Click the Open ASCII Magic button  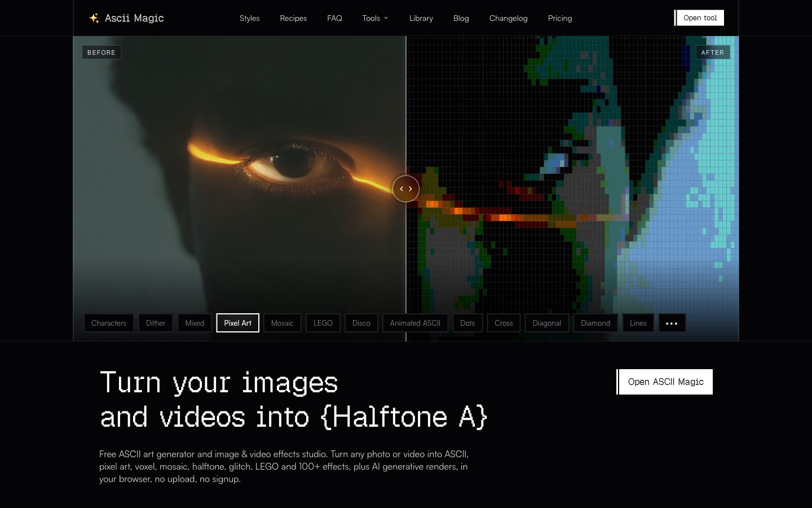click(665, 382)
